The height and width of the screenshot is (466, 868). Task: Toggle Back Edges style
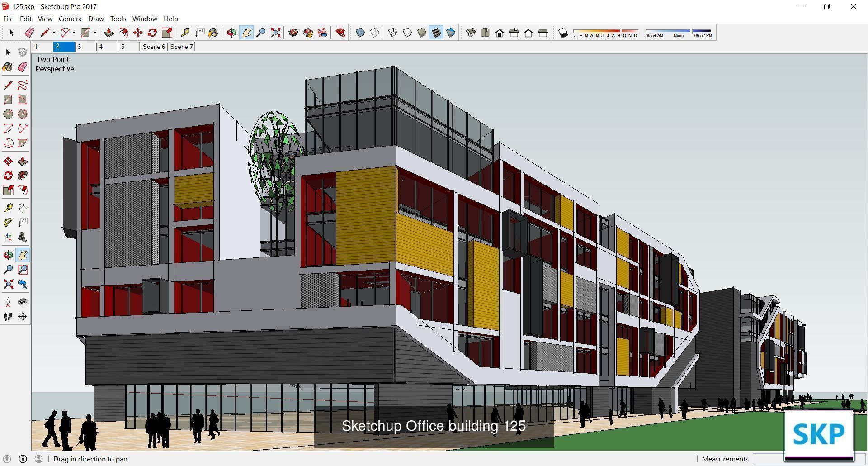(x=375, y=33)
